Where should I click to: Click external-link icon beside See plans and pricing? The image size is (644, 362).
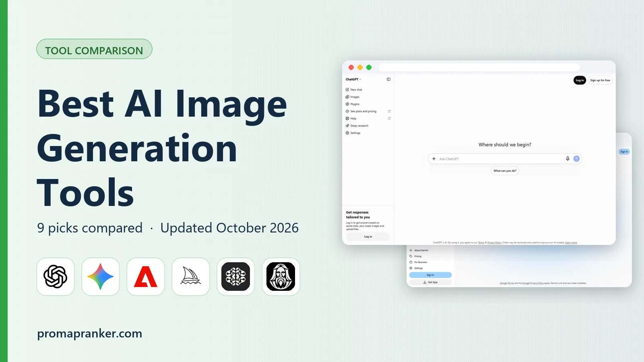click(389, 111)
